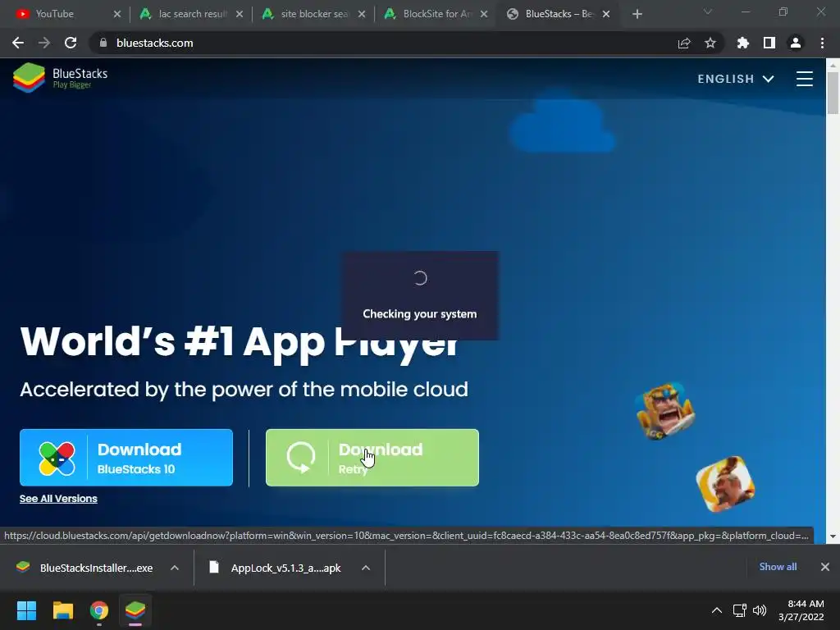The width and height of the screenshot is (840, 630).
Task: Open the tab search chevron
Action: [708, 11]
